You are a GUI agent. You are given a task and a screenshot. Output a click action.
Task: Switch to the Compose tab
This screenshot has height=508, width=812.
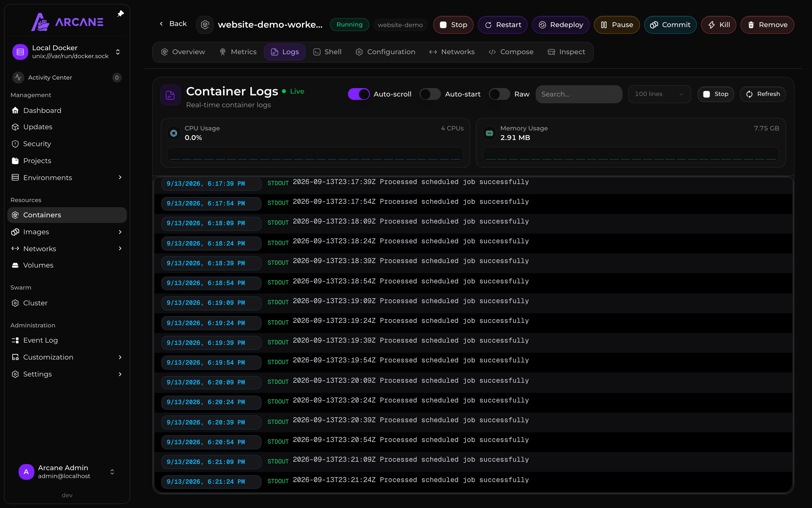pos(511,52)
